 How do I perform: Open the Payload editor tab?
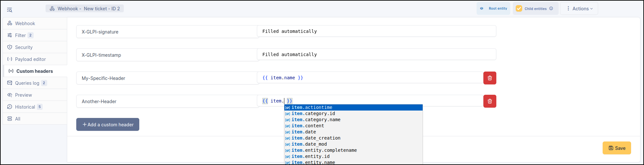point(30,59)
